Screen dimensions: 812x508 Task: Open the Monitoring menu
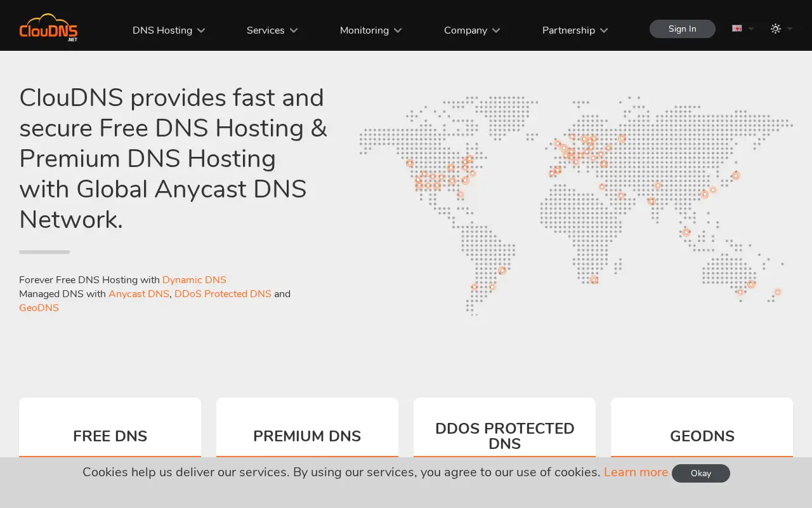click(x=371, y=30)
